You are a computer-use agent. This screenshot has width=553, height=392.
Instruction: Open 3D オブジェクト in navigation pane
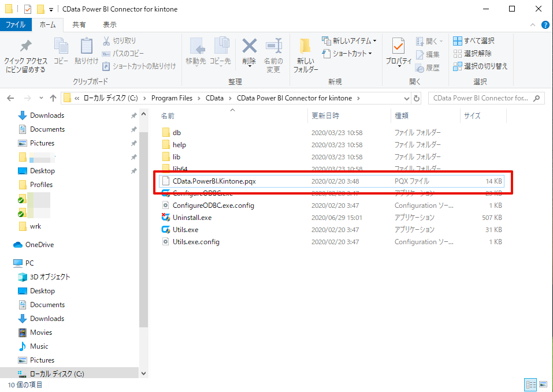point(50,277)
